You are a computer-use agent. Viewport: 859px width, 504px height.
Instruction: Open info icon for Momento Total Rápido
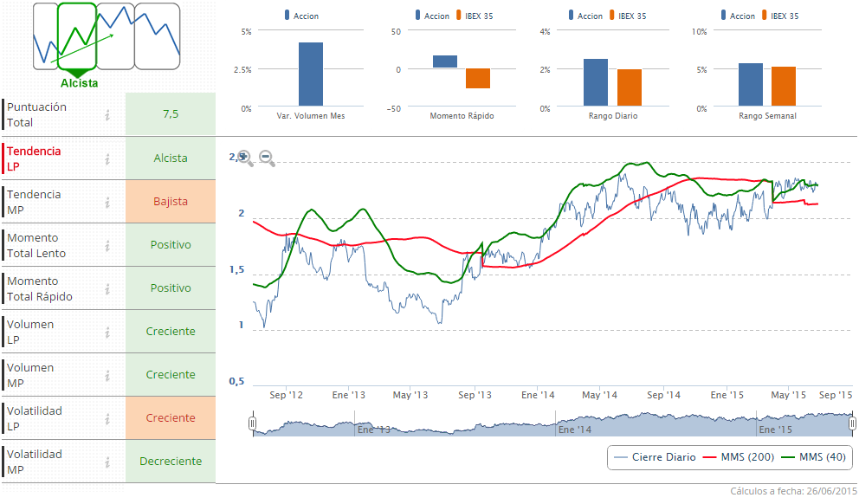(107, 288)
